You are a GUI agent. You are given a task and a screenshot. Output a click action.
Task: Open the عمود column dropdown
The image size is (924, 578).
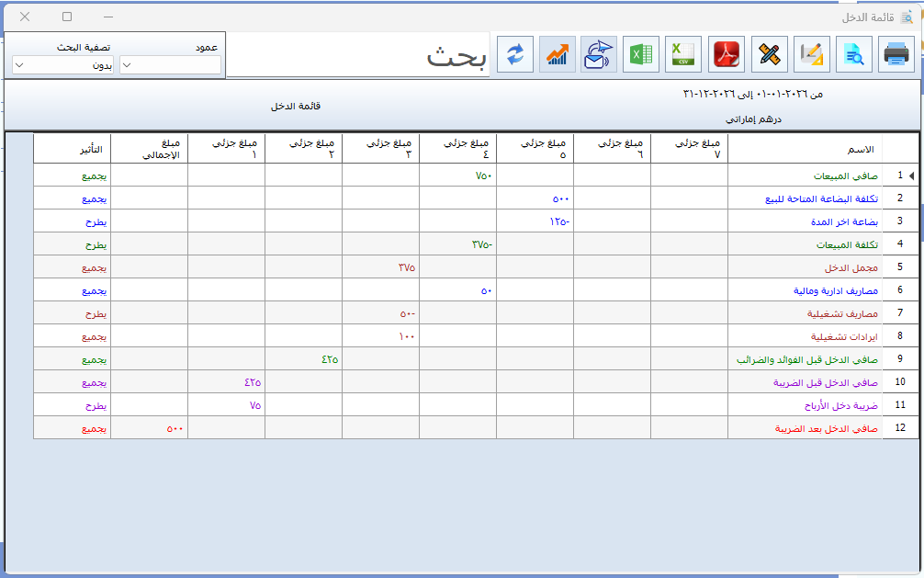(170, 65)
